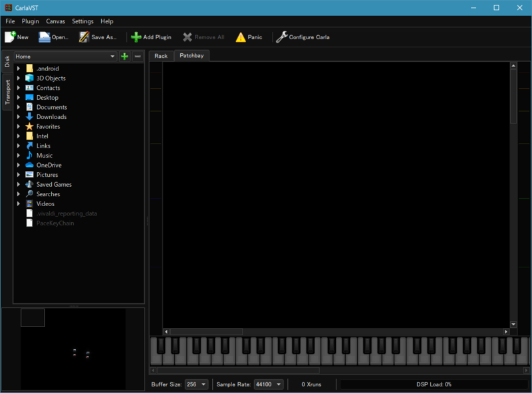Click the 0 Xruns status text
Viewport: 532px width, 393px height.
click(311, 384)
